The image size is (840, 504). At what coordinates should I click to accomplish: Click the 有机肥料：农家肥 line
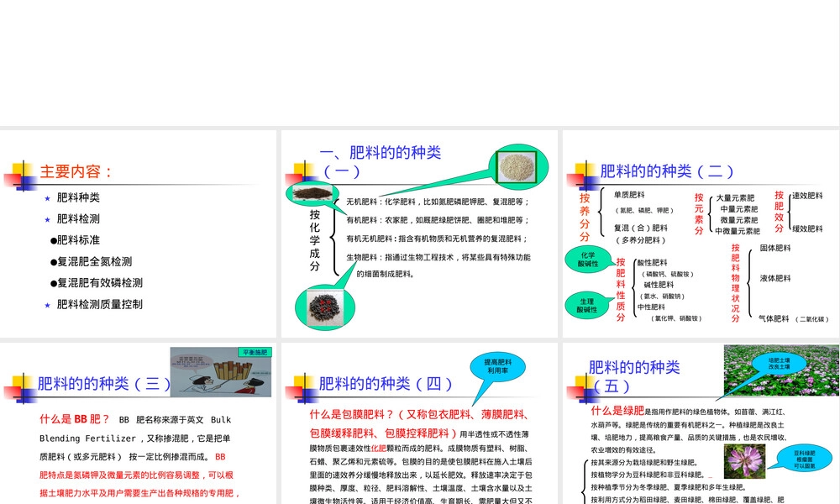click(x=438, y=220)
